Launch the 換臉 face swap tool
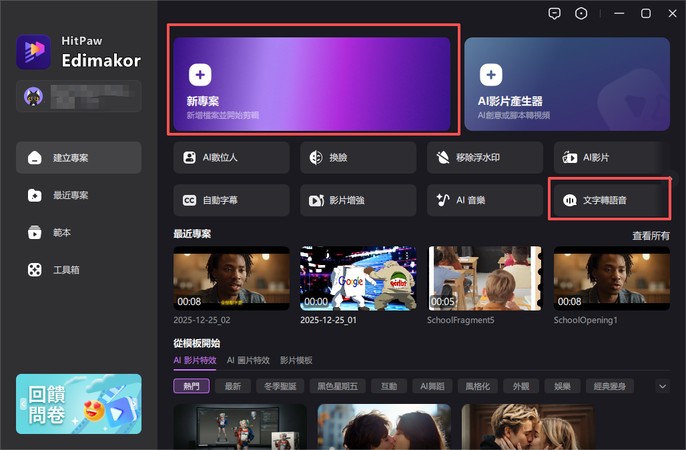The height and width of the screenshot is (450, 686). point(358,157)
